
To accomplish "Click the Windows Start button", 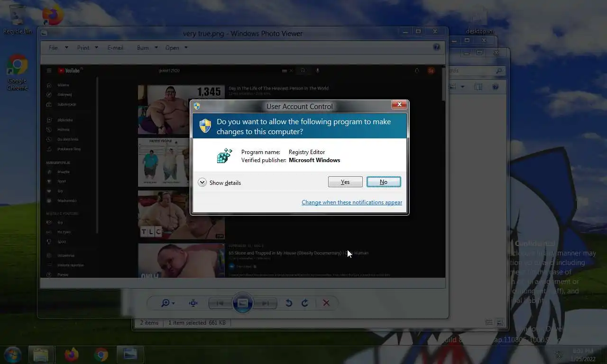I will (x=12, y=355).
